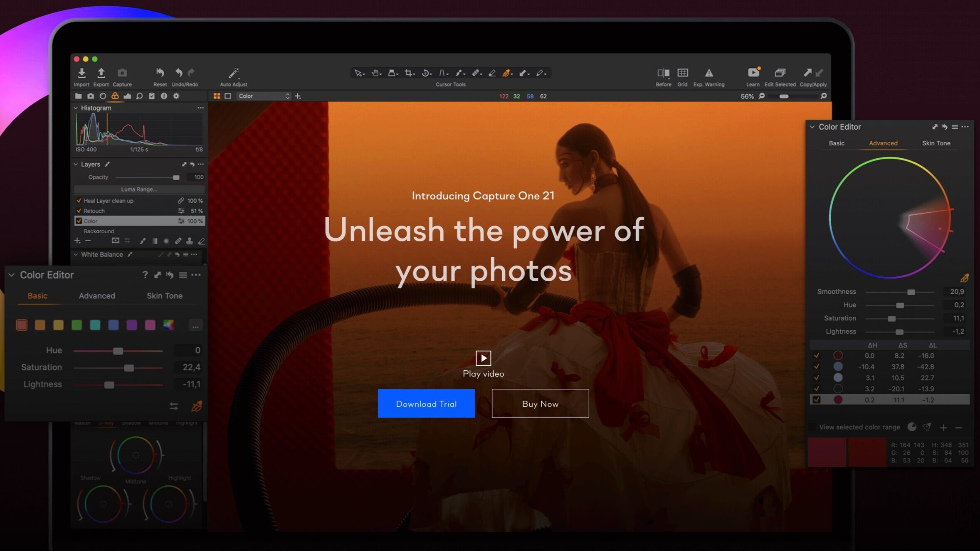Open the Histogram panel options menu
This screenshot has width=980, height=551.
tap(201, 108)
